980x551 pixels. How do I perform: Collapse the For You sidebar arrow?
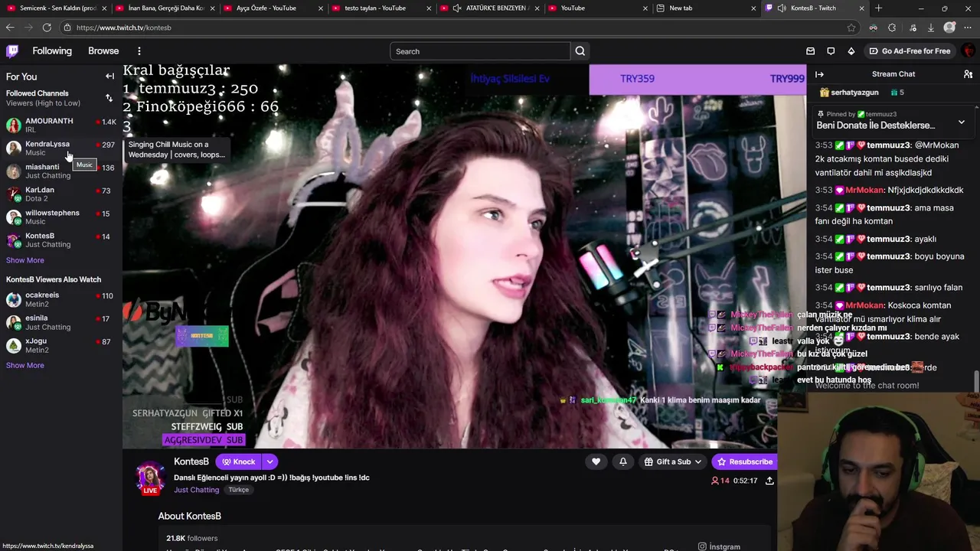point(109,77)
